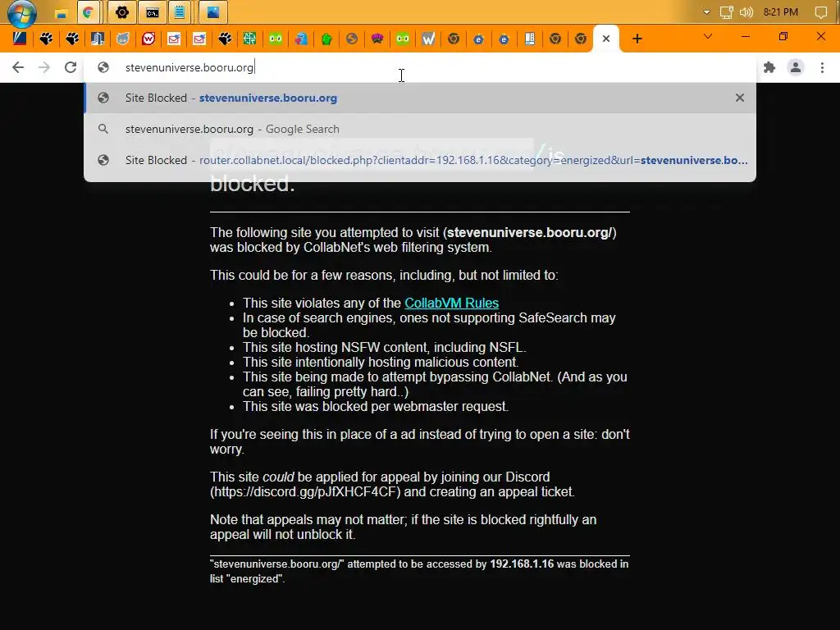Viewport: 840px width, 630px height.
Task: Click the 192.168.1.16 address in footer
Action: click(x=522, y=564)
